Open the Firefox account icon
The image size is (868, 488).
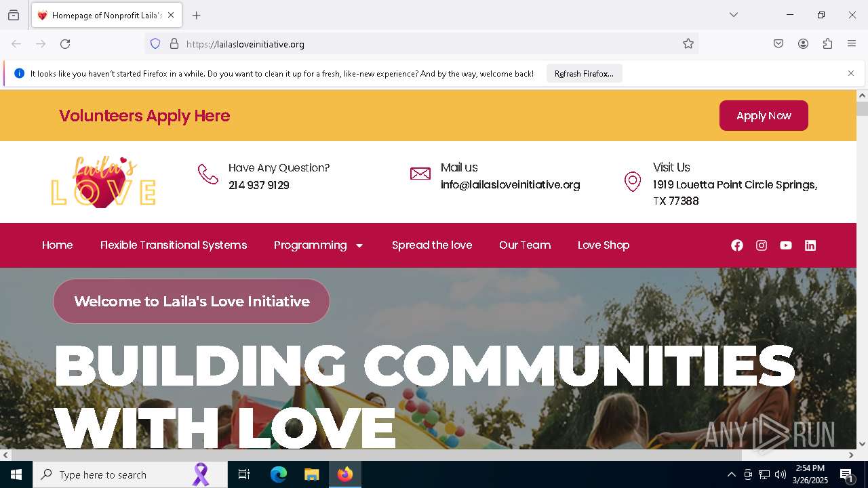pos(803,44)
